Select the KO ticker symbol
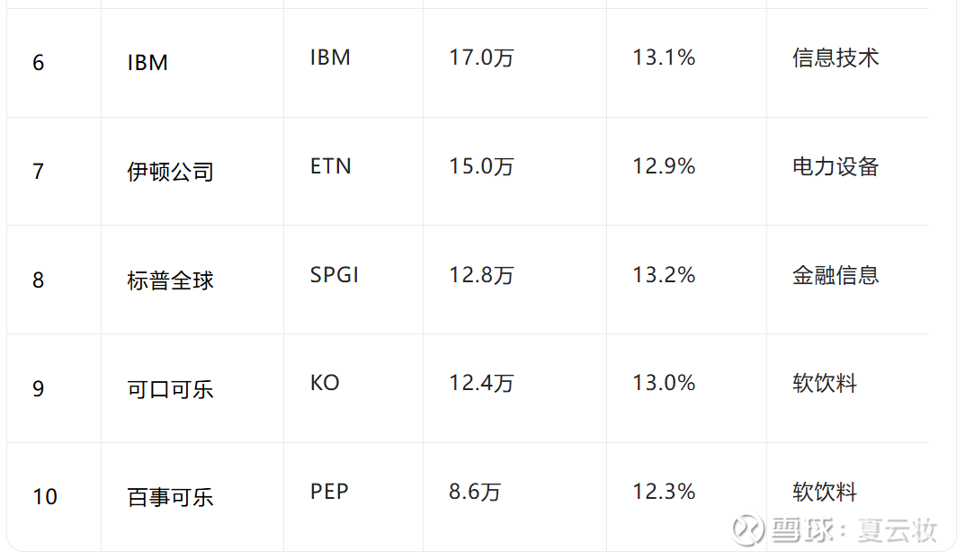Screen dimensions: 965x560 [325, 383]
